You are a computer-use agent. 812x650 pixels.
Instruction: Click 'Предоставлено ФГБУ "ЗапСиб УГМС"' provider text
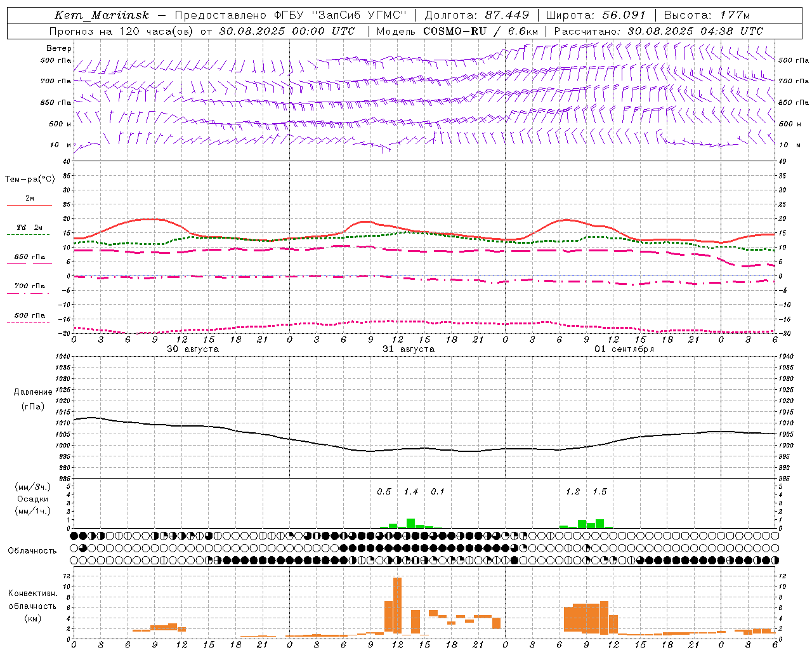(290, 15)
